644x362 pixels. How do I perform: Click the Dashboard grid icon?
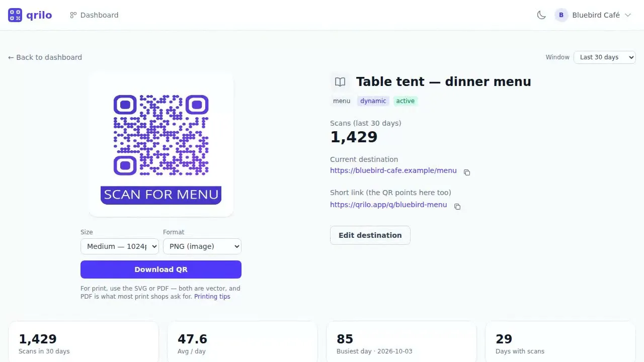73,15
